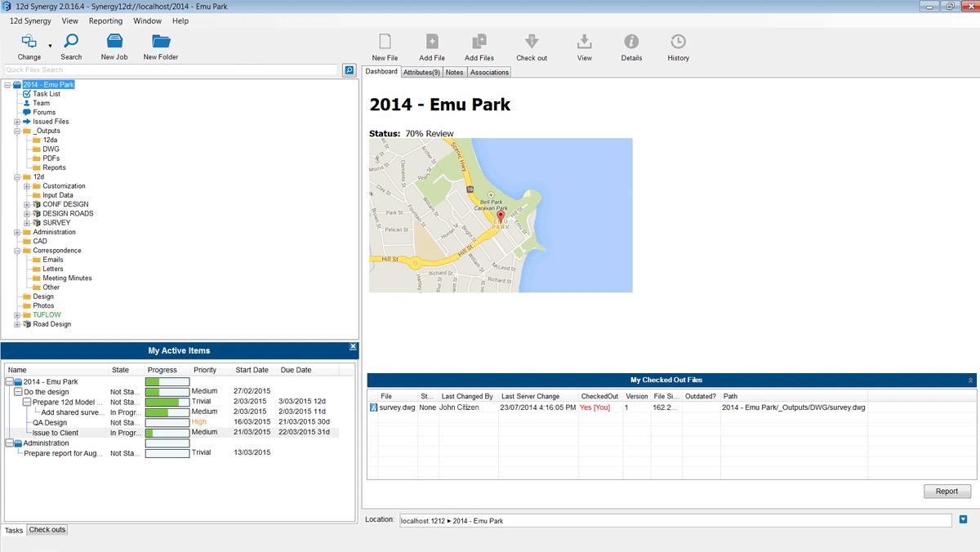Open the History toolbar icon
Image resolution: width=980 pixels, height=552 pixels.
pyautogui.click(x=678, y=42)
